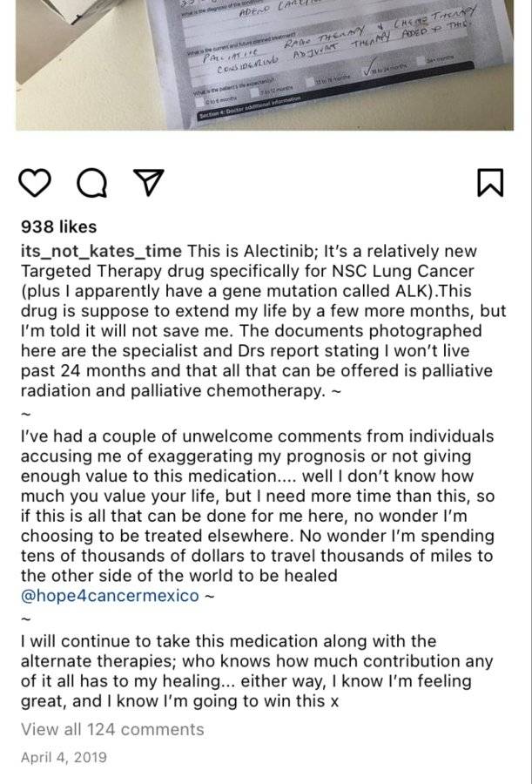Tap the medical form post photo
Image resolution: width=532 pixels, height=784 pixels.
click(x=265, y=65)
